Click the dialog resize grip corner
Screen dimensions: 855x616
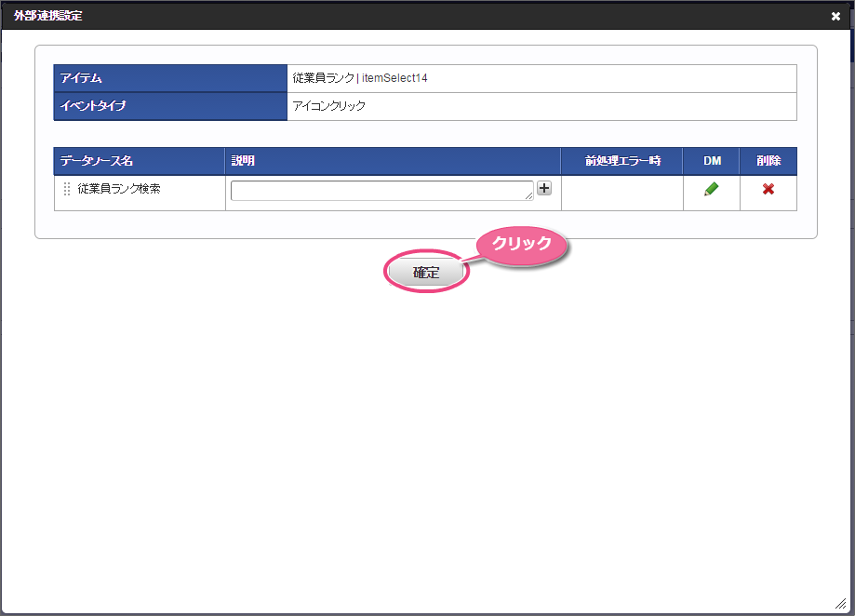tap(841, 604)
